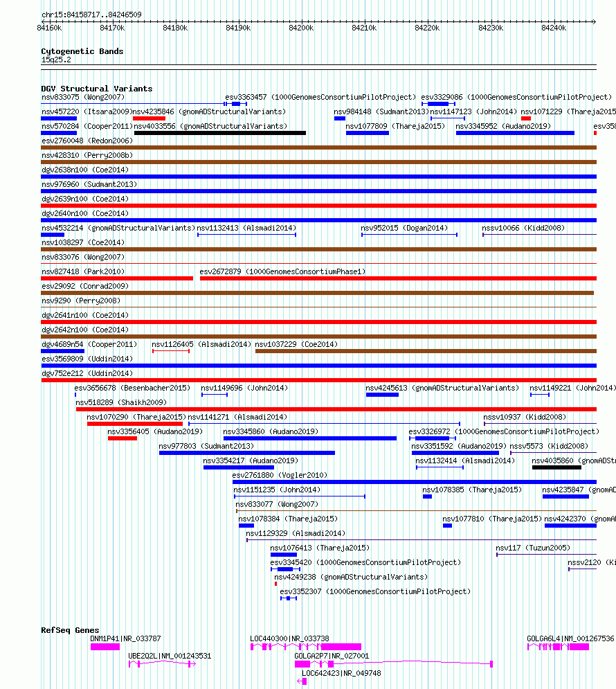
Task: Click nsv833076 (Wong2007) label
Action: point(83,257)
